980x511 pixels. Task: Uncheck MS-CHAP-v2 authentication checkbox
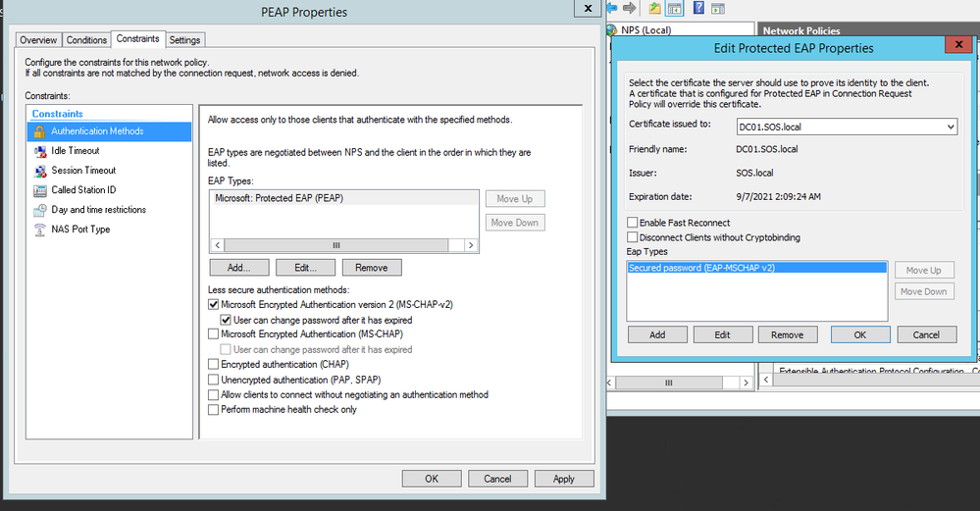[214, 305]
